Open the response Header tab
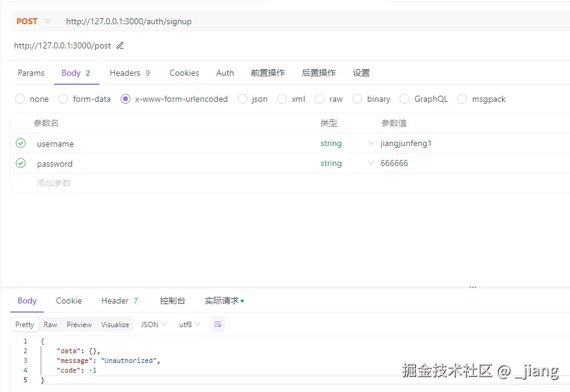Viewport: 570px width, 392px height. point(119,301)
